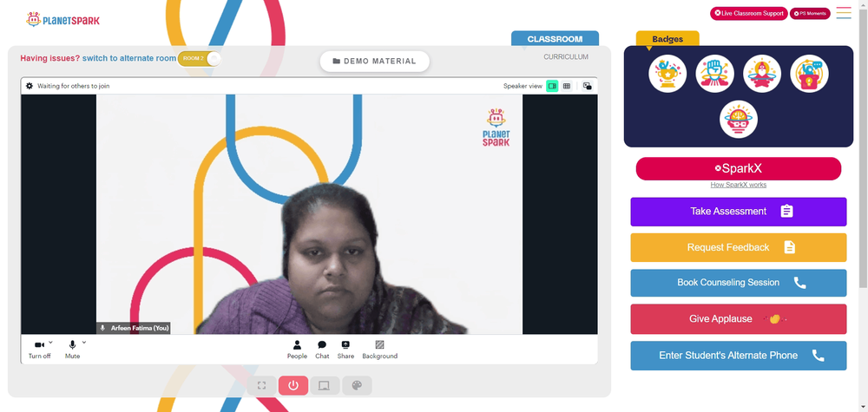The image size is (868, 412).
Task: Click the PlanetSpark logo
Action: pyautogui.click(x=62, y=20)
